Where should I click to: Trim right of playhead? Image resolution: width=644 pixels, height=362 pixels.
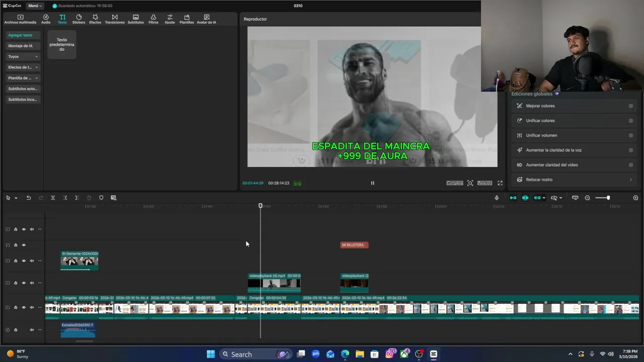pyautogui.click(x=76, y=198)
